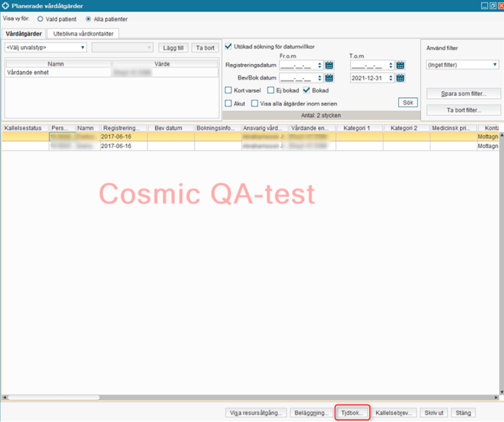Viewport: 504px width, 422px height.
Task: Open calendar for Bev/Bok datum T.o.m
Action: [400, 77]
